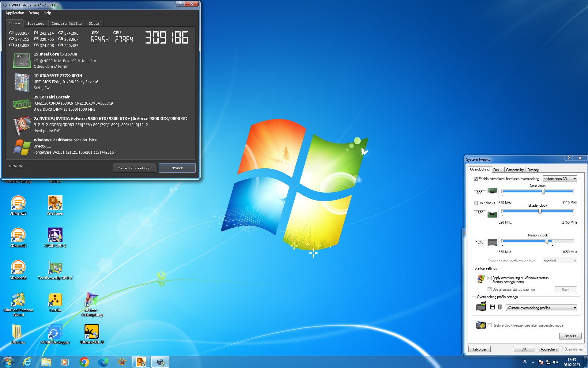Switch to the Compare Online tab

[x=66, y=24]
